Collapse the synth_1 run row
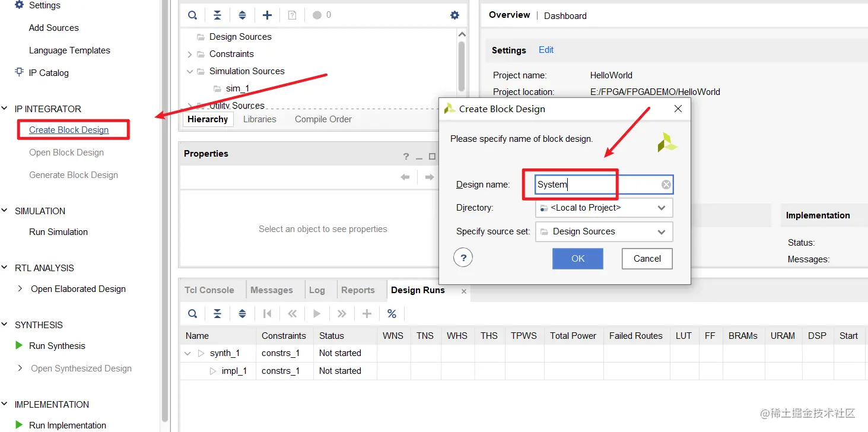Viewport: 868px width, 432px height. click(188, 353)
